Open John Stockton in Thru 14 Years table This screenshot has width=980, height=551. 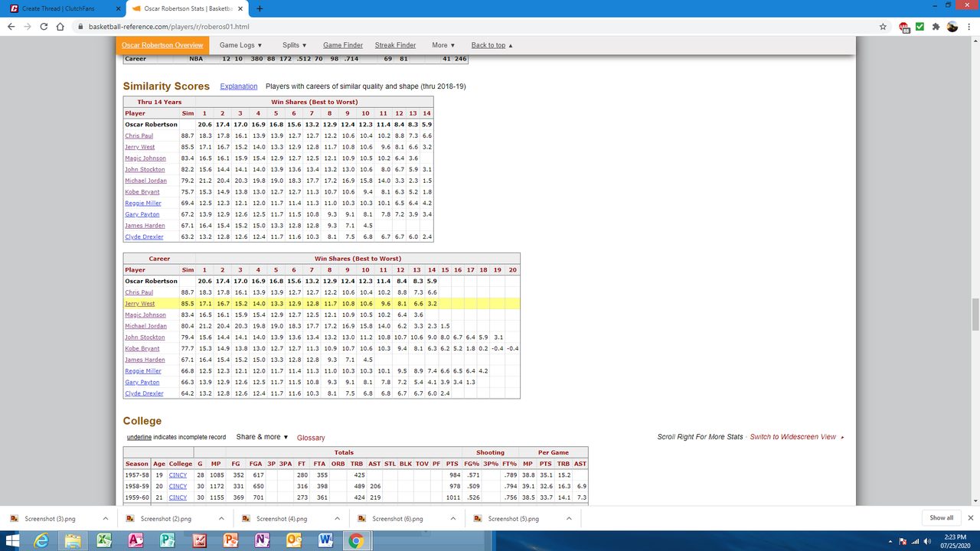145,169
